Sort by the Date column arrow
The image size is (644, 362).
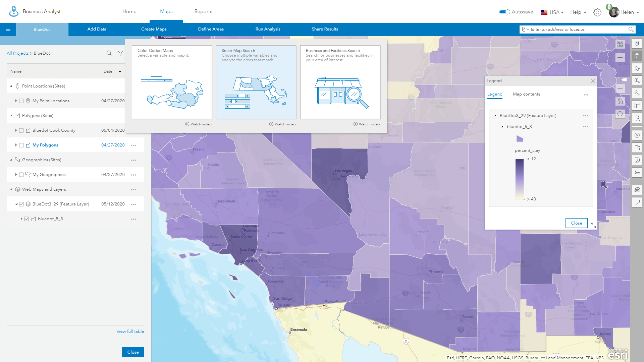tap(120, 72)
